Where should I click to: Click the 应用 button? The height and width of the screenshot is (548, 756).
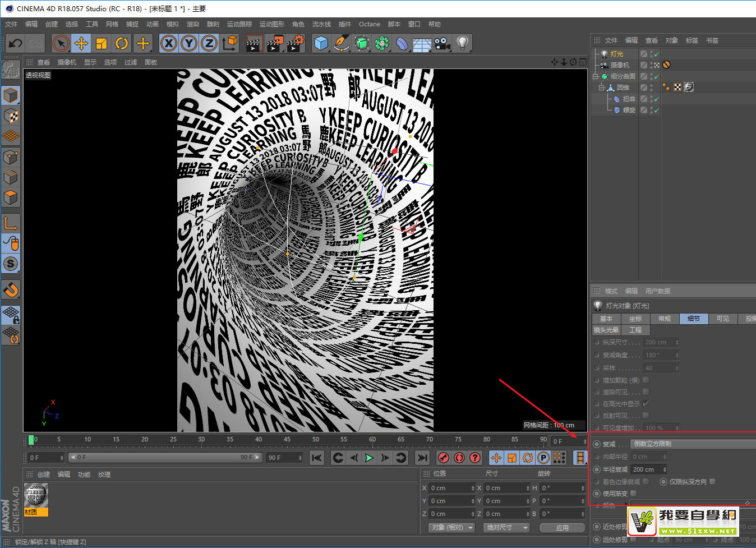(563, 527)
